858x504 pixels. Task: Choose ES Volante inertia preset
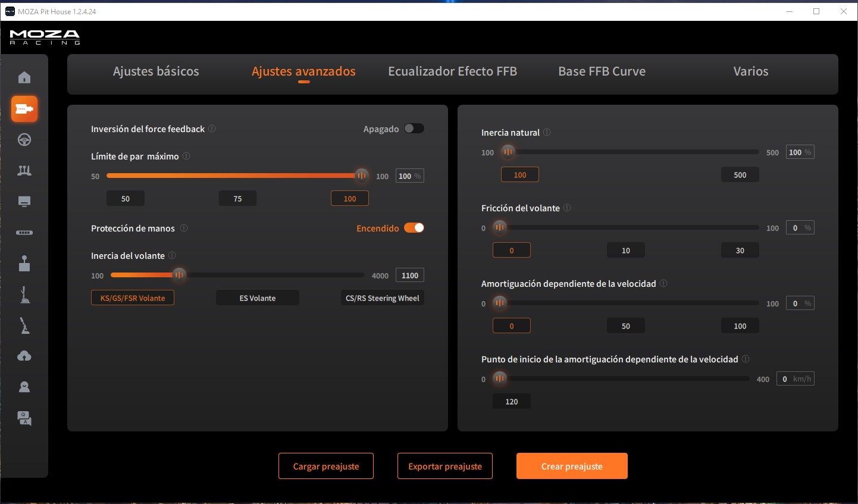258,298
